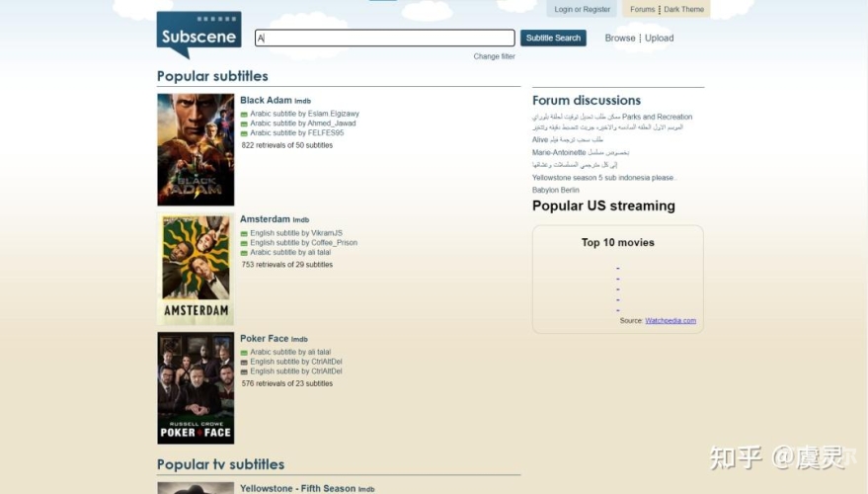This screenshot has width=868, height=494.
Task: Open the Amsterdam title link
Action: coord(265,219)
